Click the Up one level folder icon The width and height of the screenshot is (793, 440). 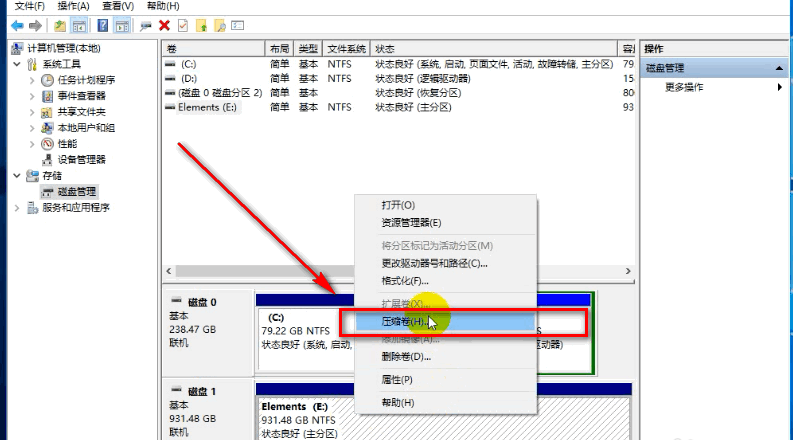[61, 25]
